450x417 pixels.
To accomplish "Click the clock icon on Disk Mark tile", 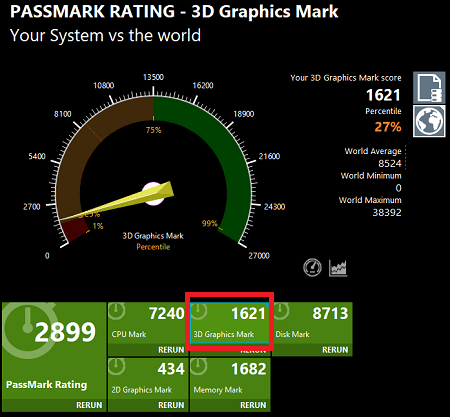I will (281, 311).
